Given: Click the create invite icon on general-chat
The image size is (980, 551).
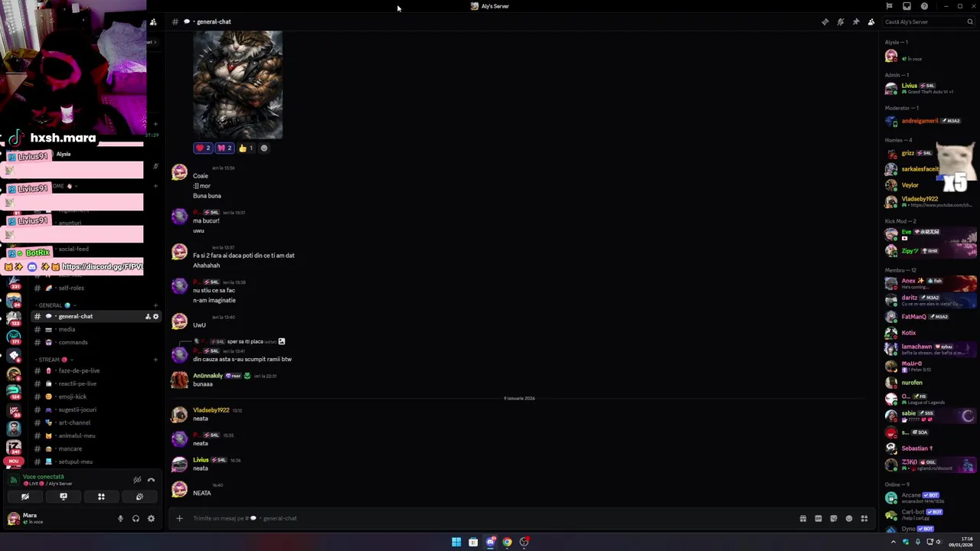Looking at the screenshot, I should pos(148,316).
